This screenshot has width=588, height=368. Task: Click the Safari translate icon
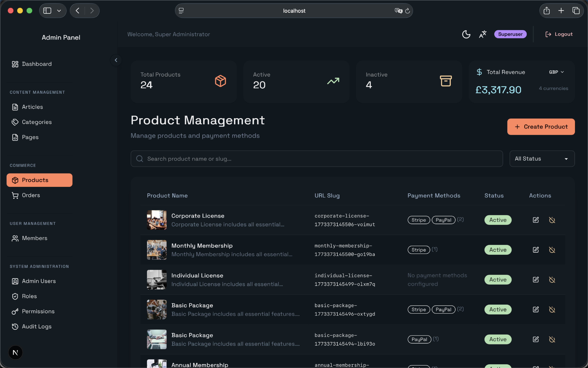[398, 11]
